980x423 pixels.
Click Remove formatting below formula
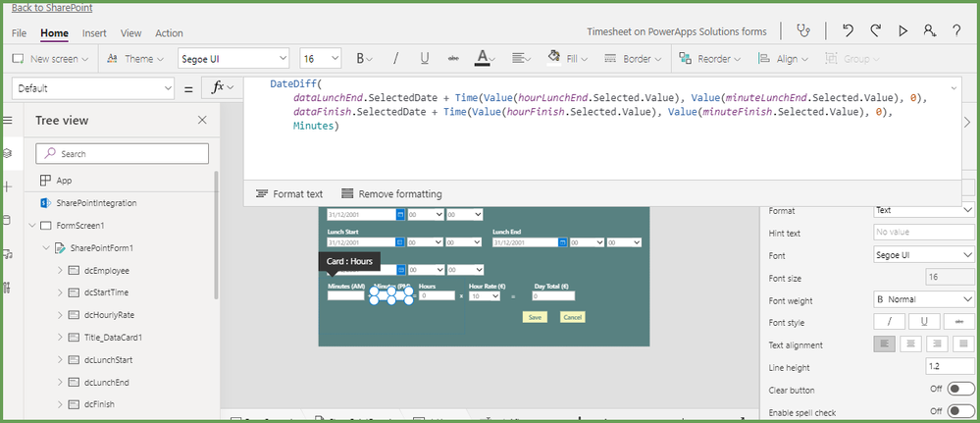coord(391,194)
